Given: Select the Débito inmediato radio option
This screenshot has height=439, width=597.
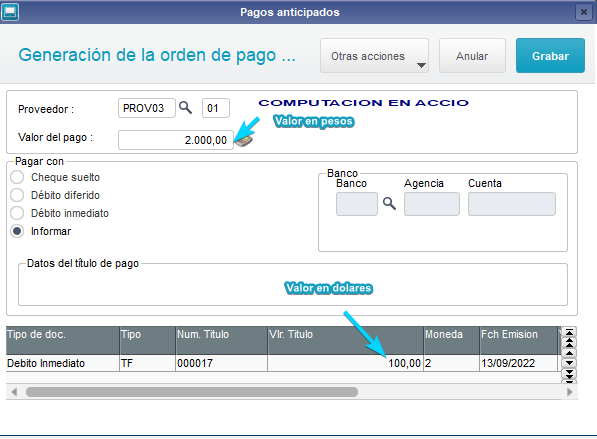Looking at the screenshot, I should pyautogui.click(x=17, y=213).
